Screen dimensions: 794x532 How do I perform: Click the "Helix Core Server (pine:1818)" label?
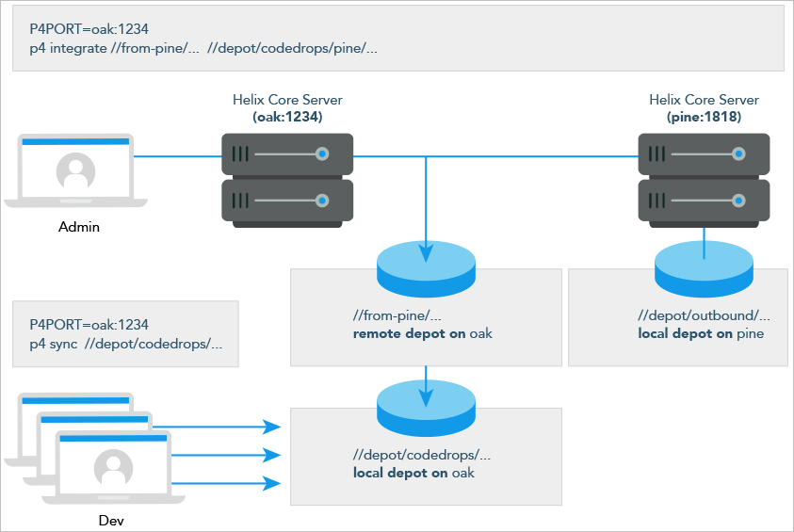pyautogui.click(x=704, y=108)
